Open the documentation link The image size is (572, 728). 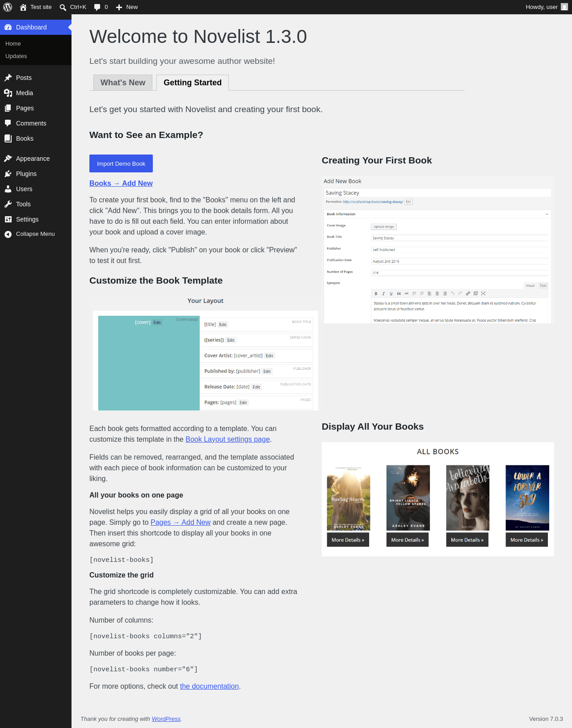click(210, 686)
